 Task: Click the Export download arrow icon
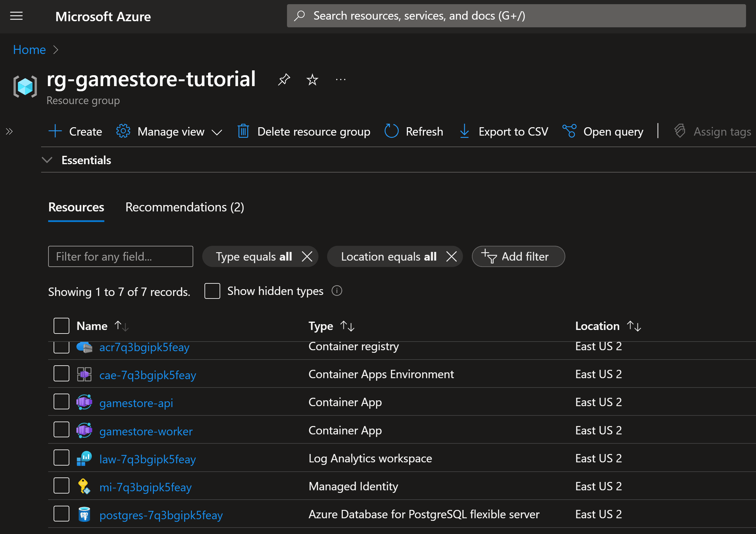pos(464,131)
